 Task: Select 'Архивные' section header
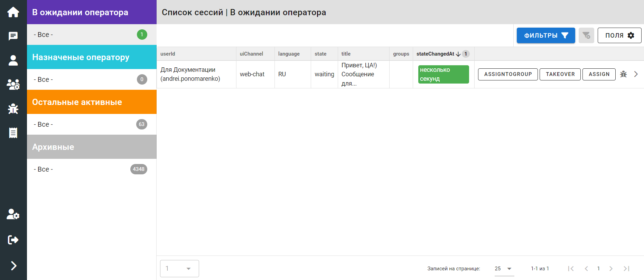[92, 147]
